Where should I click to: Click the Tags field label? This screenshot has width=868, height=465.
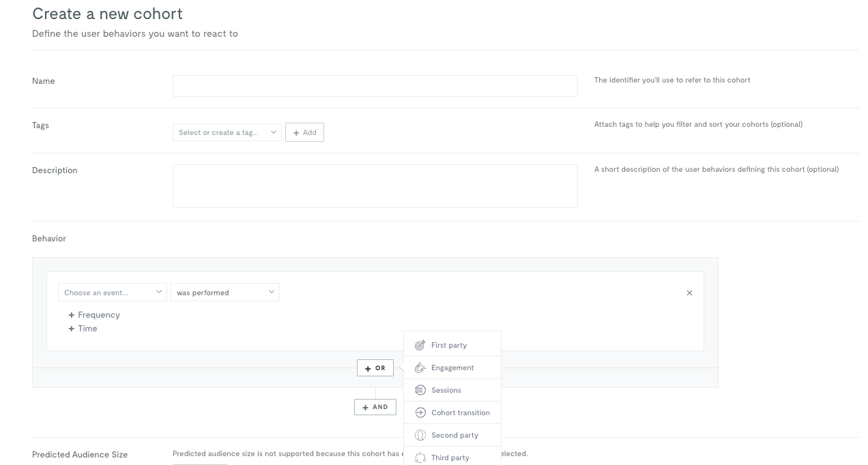(40, 125)
